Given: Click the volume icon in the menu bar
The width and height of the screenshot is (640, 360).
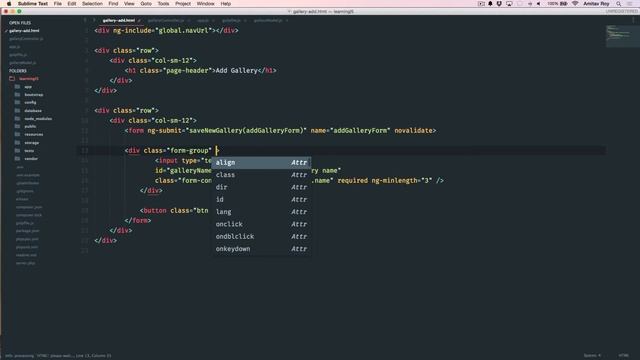Looking at the screenshot, I should tap(538, 4).
